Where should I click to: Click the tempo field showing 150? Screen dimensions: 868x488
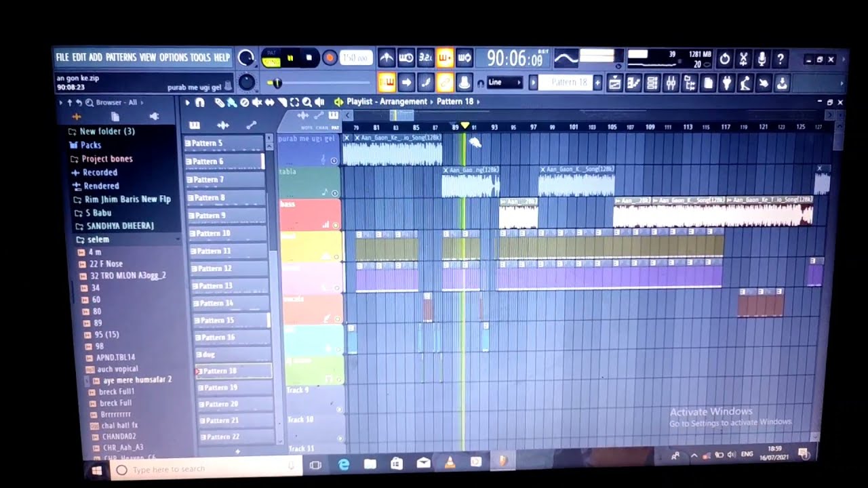tap(356, 58)
